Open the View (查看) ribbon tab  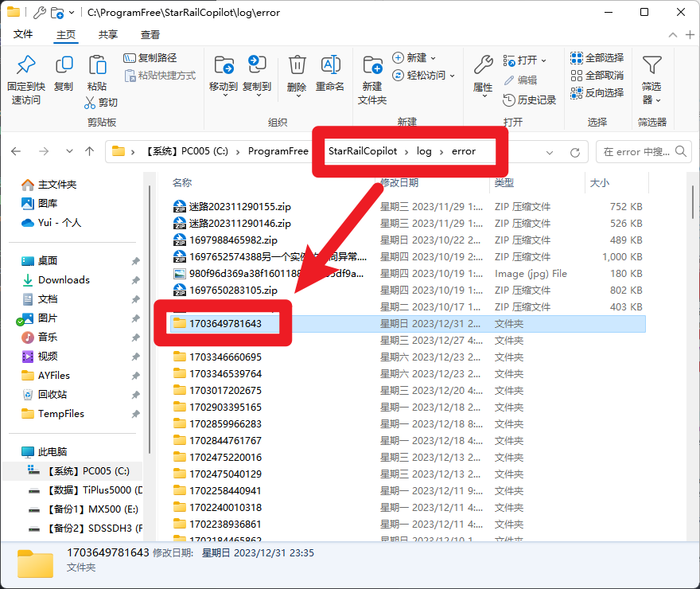[x=150, y=35]
